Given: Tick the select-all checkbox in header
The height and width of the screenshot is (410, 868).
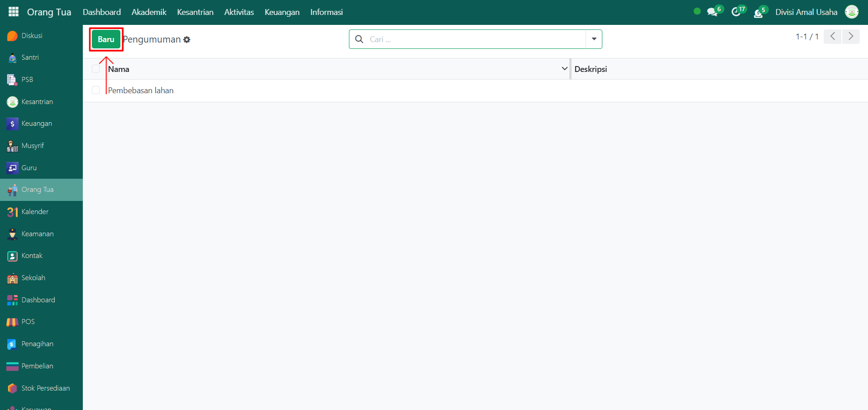Looking at the screenshot, I should coord(95,69).
